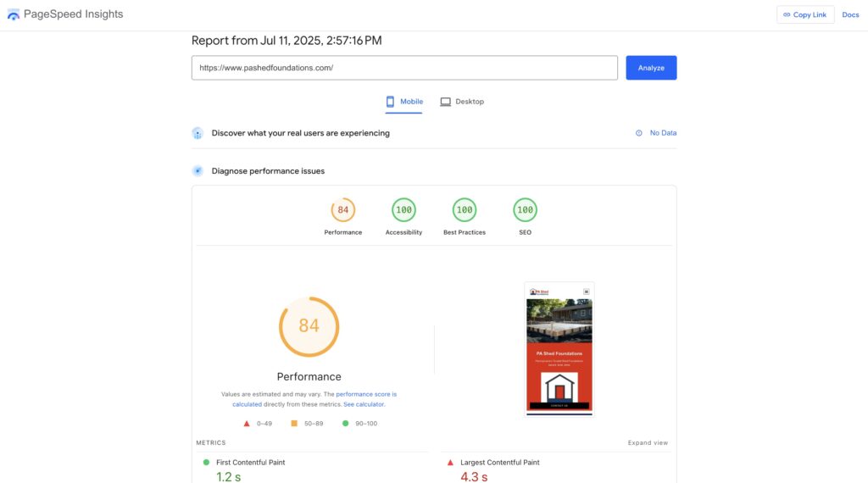Switch to the Desktop tab

click(462, 102)
